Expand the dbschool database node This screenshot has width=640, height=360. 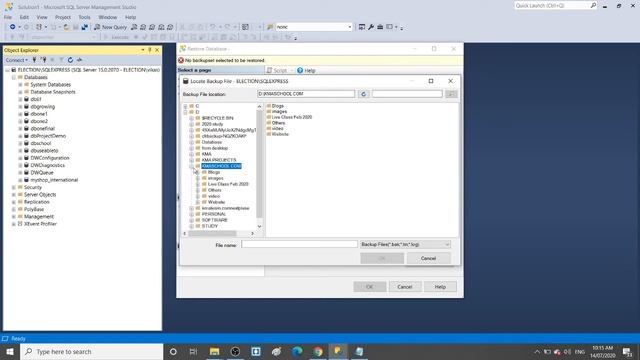coord(20,143)
